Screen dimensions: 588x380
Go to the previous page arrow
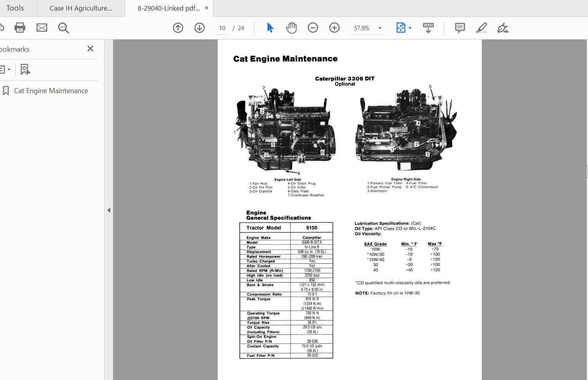(178, 28)
